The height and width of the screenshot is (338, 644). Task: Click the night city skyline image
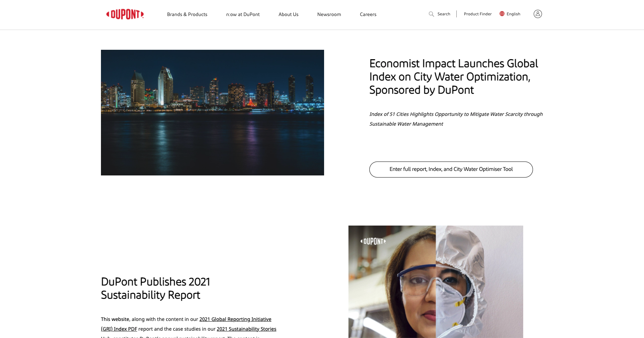(212, 112)
